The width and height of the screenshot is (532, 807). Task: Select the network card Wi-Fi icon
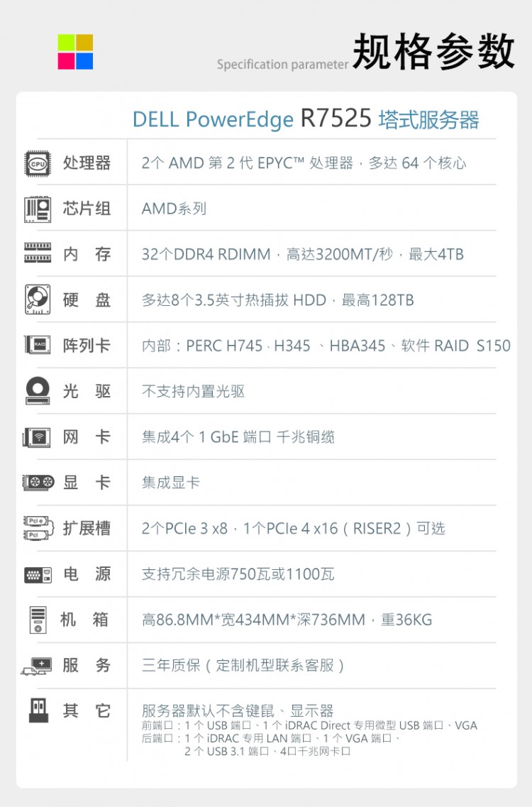click(x=37, y=437)
